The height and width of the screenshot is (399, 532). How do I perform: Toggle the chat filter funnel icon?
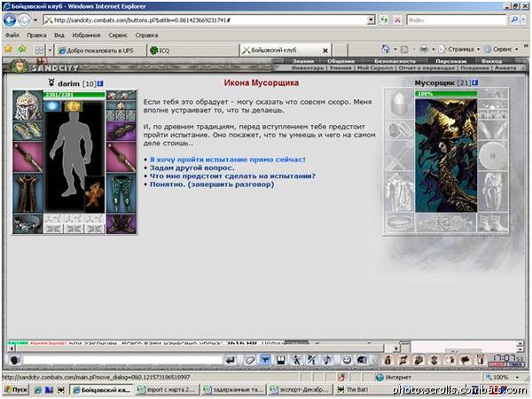(265, 360)
